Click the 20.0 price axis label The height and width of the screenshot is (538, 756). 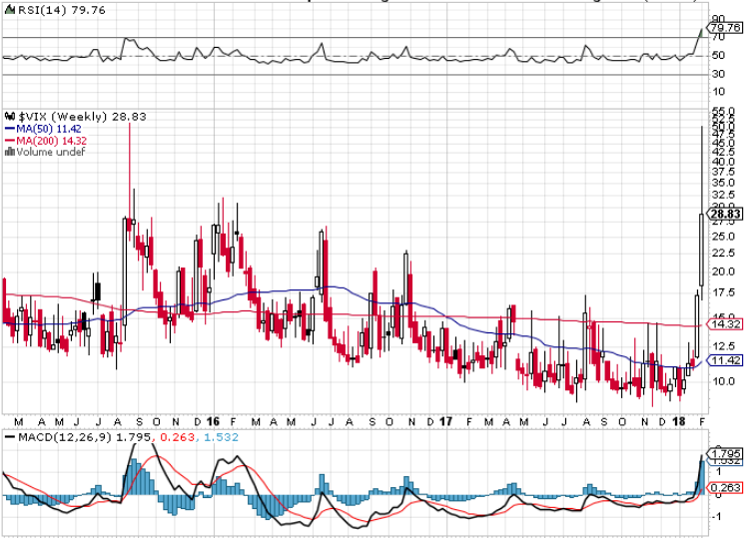[723, 271]
